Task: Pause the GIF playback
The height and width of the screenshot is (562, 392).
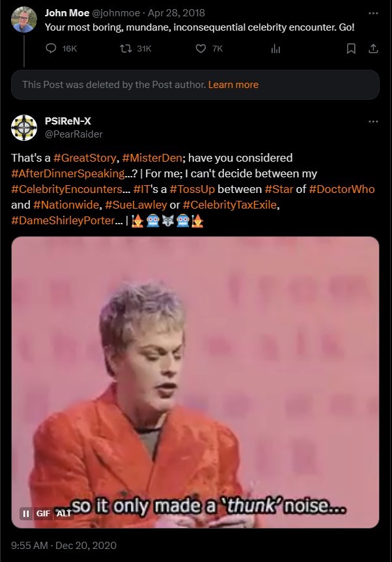Action: click(26, 513)
